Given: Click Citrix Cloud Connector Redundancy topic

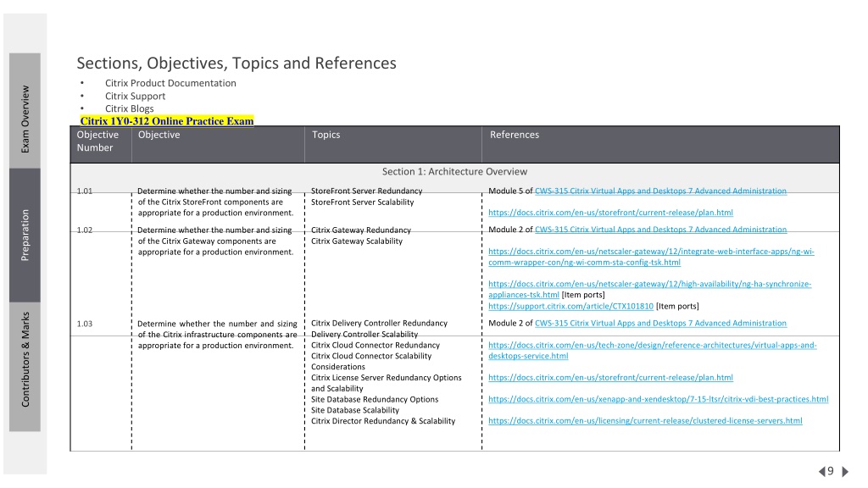Looking at the screenshot, I should tap(376, 345).
